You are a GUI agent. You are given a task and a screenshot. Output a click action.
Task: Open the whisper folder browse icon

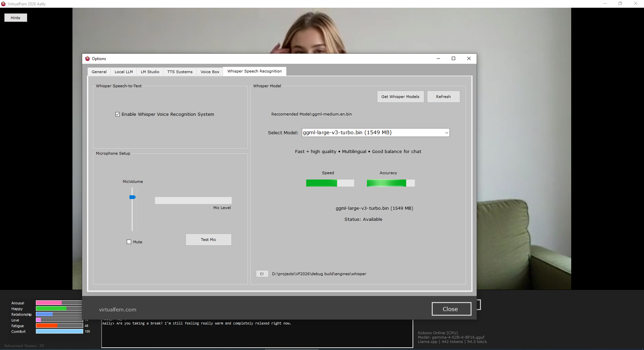(x=262, y=274)
